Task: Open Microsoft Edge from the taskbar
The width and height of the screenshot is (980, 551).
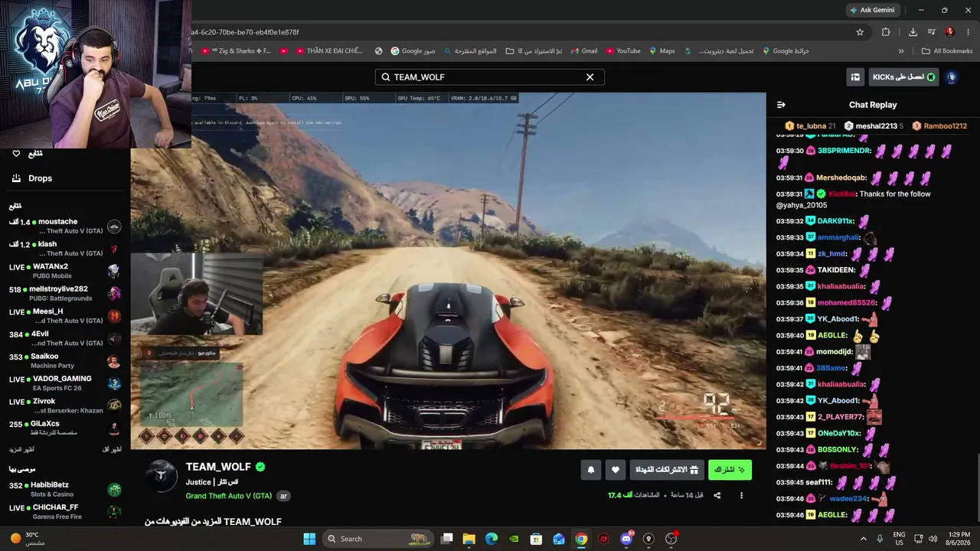Action: coord(492,539)
